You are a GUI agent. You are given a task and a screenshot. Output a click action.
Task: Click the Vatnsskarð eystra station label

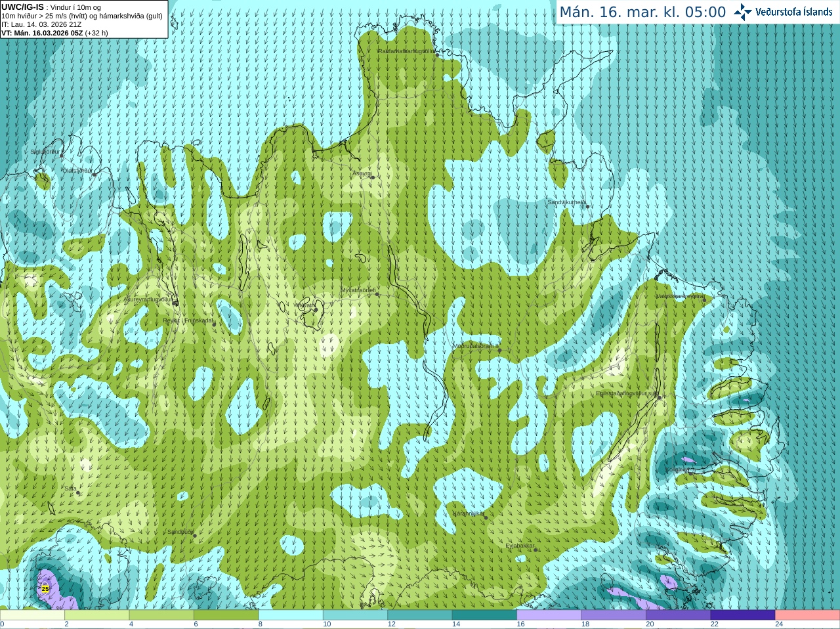pyautogui.click(x=680, y=296)
